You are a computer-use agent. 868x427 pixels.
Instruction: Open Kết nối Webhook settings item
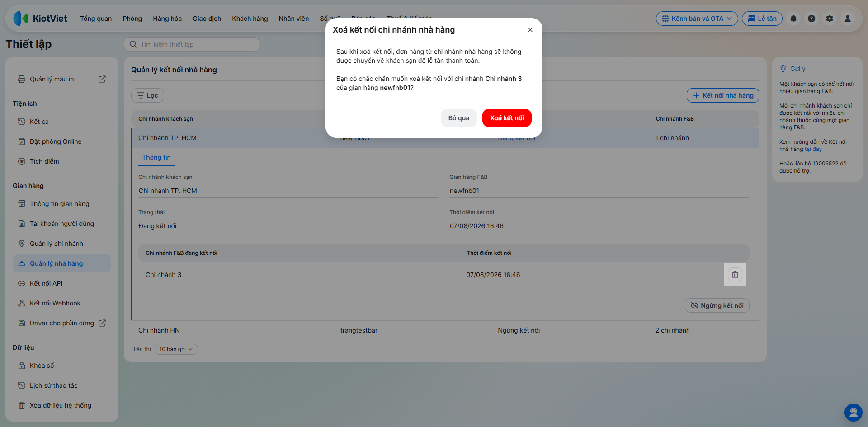coord(62,303)
